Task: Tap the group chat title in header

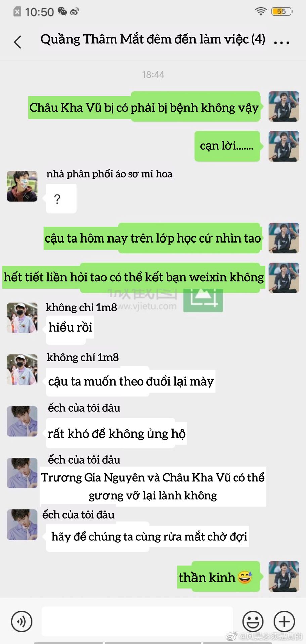Action: 153,39
